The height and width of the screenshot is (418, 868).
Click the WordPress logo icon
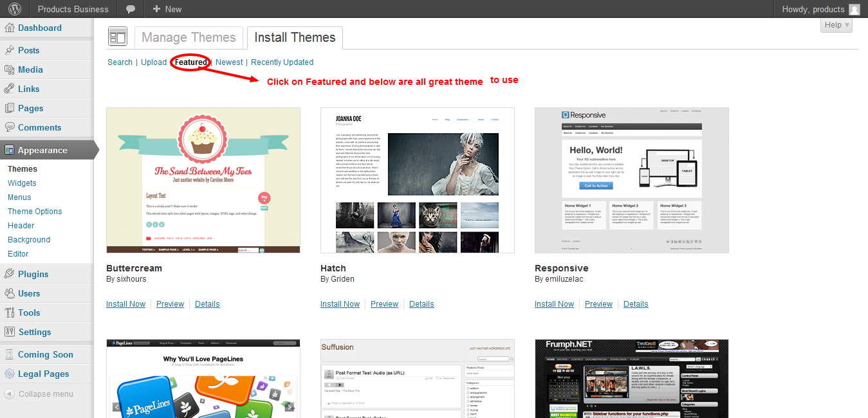[x=15, y=9]
